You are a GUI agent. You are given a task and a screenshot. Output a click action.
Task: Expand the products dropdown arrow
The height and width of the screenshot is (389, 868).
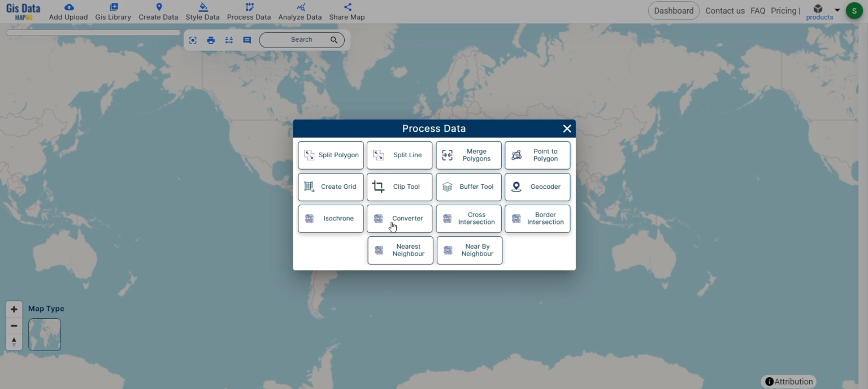coord(837,10)
